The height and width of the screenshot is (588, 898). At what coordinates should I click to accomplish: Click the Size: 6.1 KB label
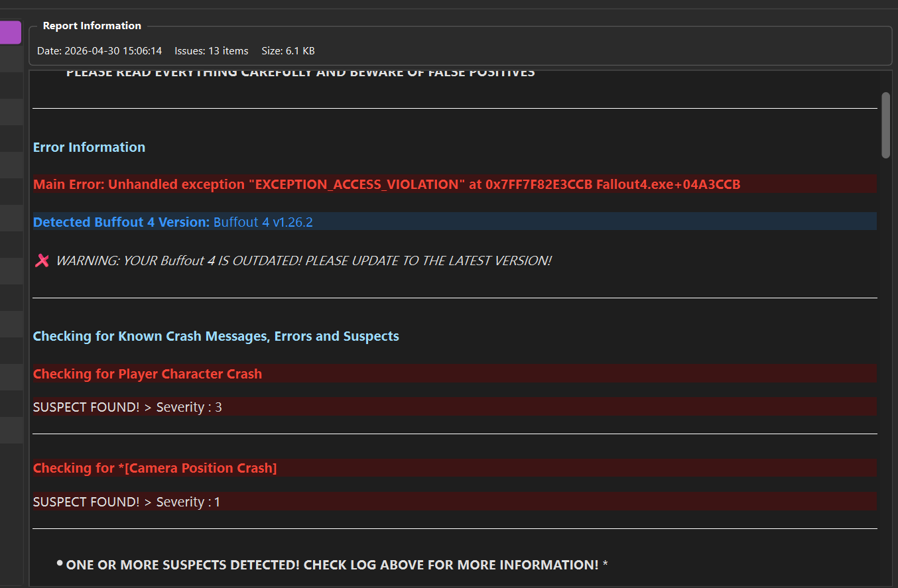(288, 50)
